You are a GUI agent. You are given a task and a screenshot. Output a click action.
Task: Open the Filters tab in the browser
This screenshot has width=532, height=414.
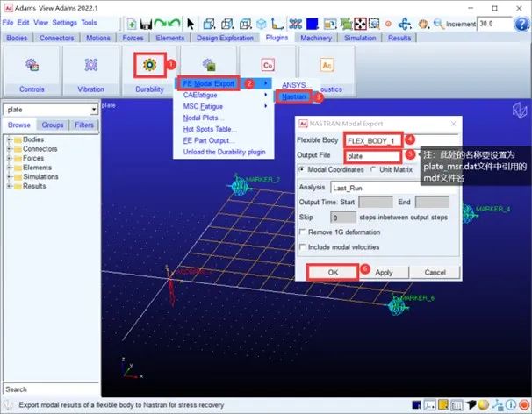[84, 125]
